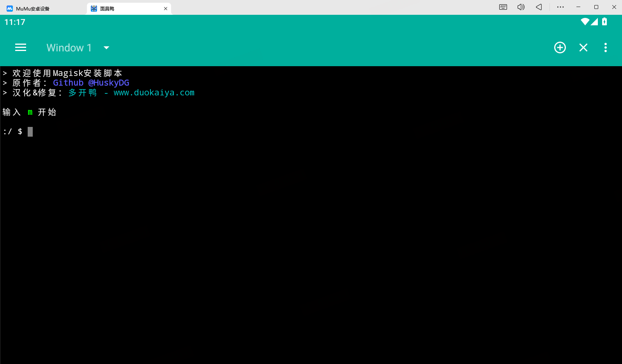Click the keyboard icon in title bar
This screenshot has width=622, height=364.
pos(503,7)
